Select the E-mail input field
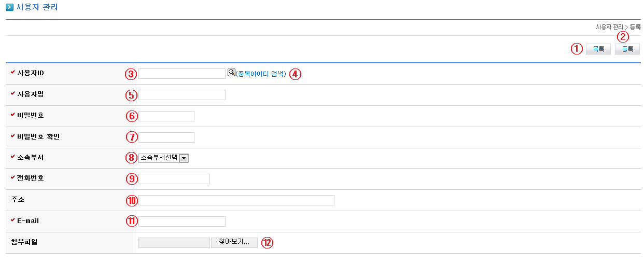Image resolution: width=644 pixels, height=263 pixels. tap(181, 222)
